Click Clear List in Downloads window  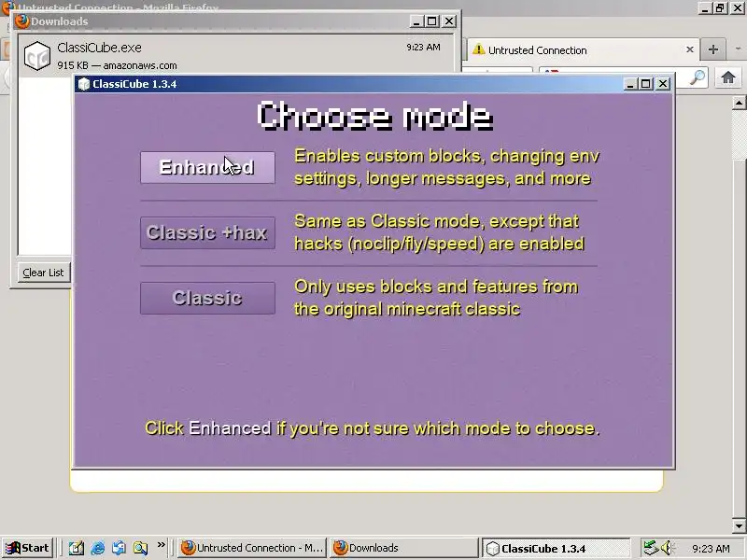click(x=43, y=273)
